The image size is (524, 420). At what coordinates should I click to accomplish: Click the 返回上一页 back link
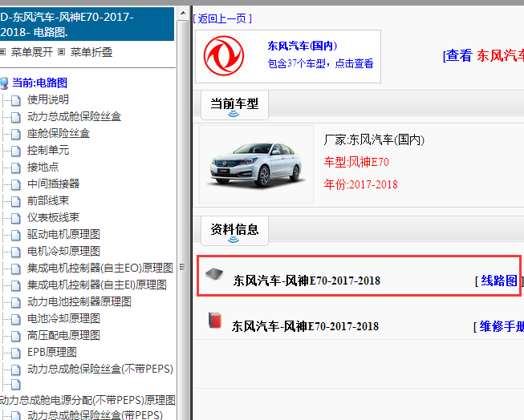pos(222,18)
